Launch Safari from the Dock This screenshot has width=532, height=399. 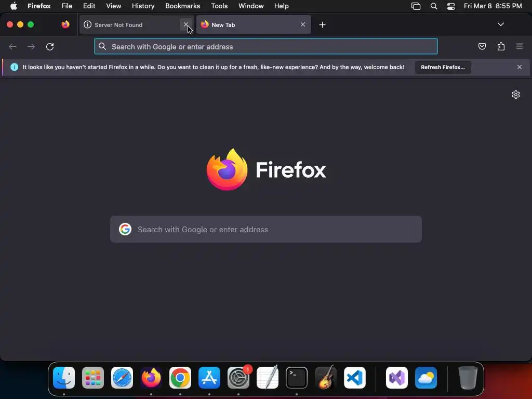[122, 378]
